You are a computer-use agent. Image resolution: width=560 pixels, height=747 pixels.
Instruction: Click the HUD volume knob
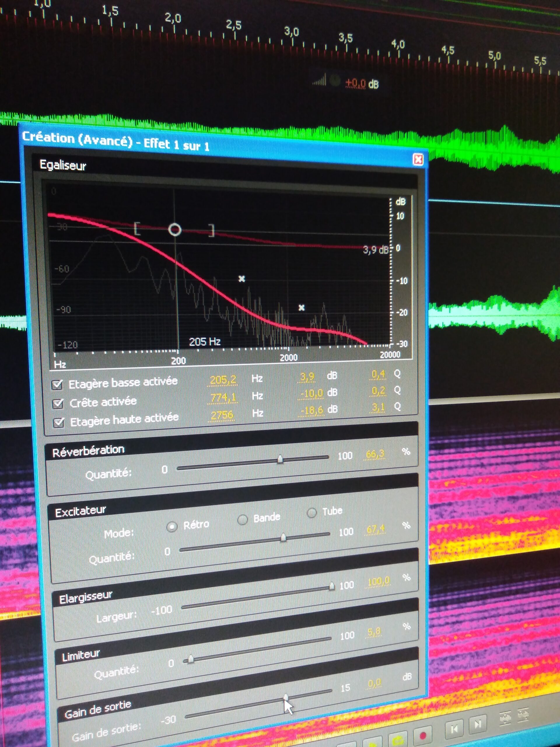[x=335, y=80]
